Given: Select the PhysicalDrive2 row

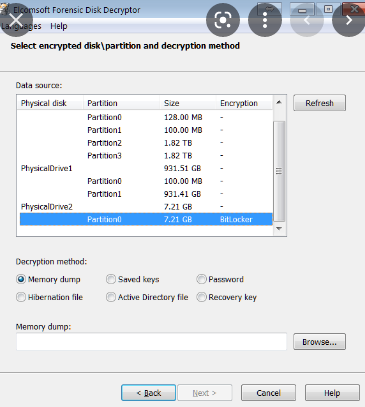Looking at the screenshot, I should click(x=146, y=207).
